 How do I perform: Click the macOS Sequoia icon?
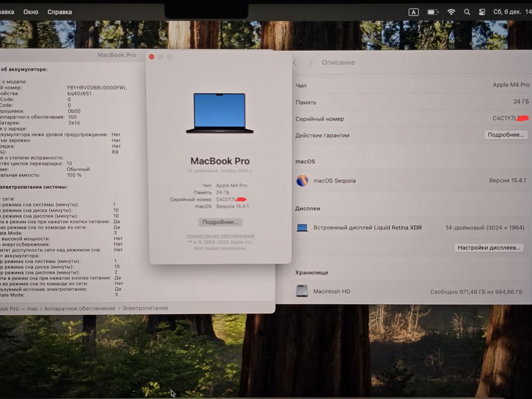pyautogui.click(x=302, y=181)
